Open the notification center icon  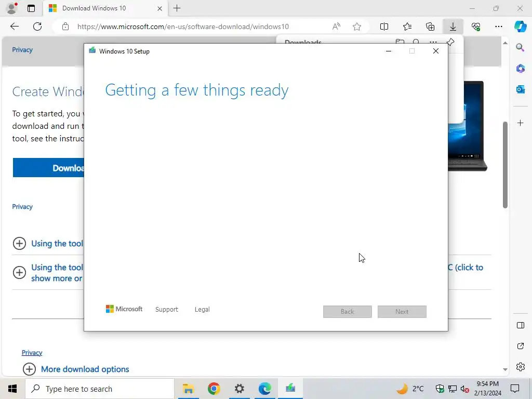(x=515, y=389)
